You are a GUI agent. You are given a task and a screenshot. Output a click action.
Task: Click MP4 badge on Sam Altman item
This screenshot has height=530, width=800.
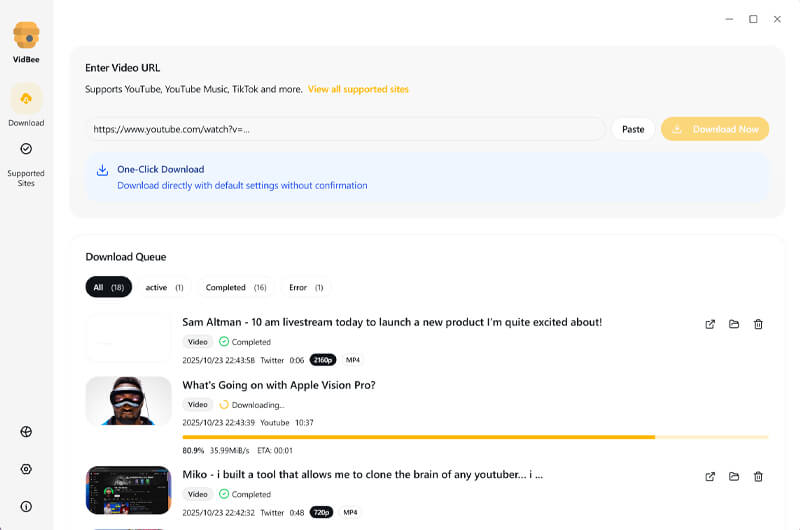(x=353, y=360)
